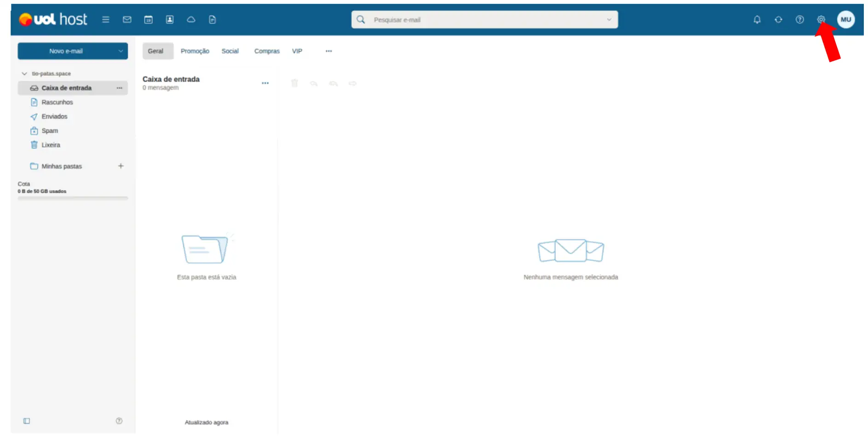
Task: Switch to the Promoção tab
Action: coord(195,51)
